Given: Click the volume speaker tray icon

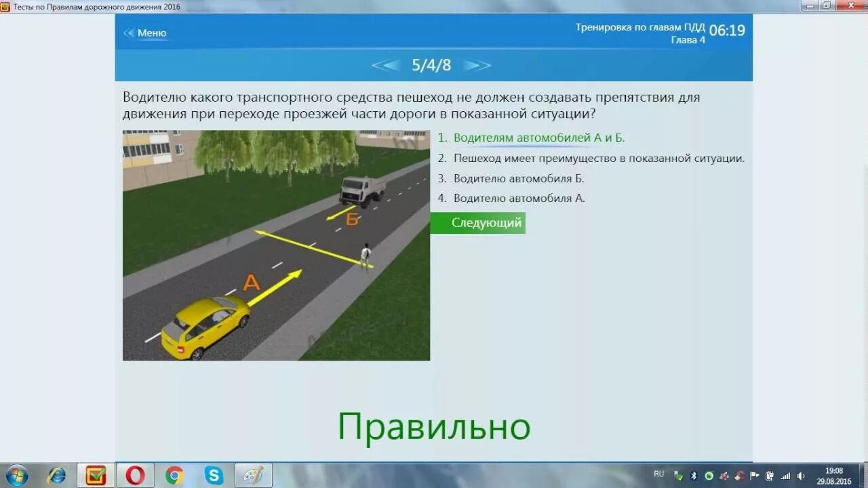Looking at the screenshot, I should click(801, 476).
